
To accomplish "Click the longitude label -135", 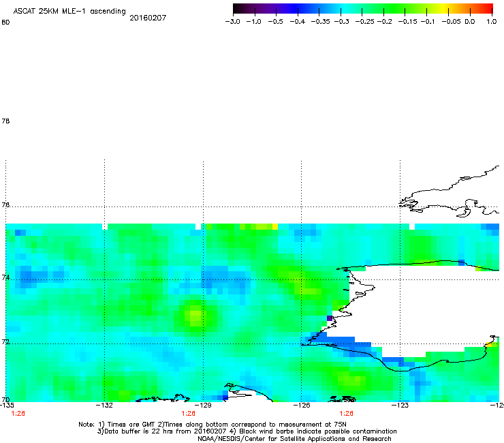I will pyautogui.click(x=7, y=405).
